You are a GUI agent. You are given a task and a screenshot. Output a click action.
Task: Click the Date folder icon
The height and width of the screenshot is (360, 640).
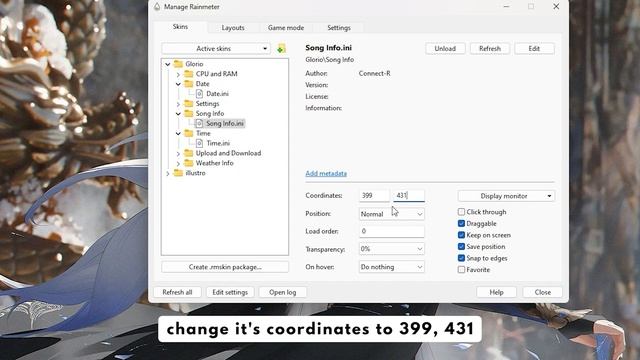point(189,84)
